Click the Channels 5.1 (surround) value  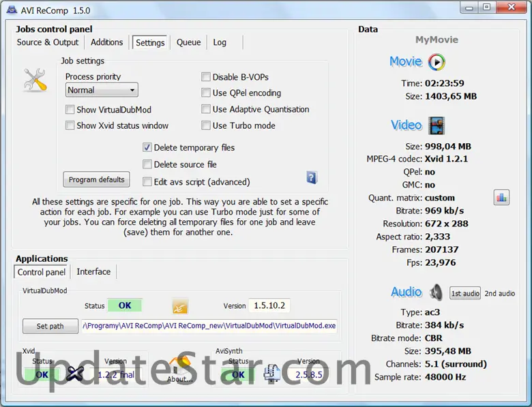pyautogui.click(x=456, y=364)
